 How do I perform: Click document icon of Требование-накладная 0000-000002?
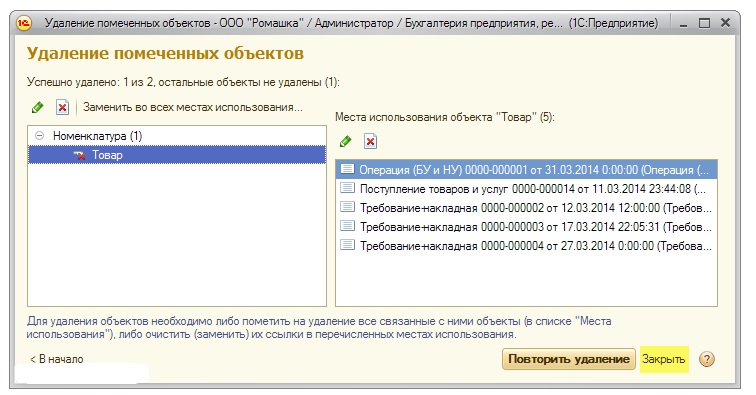(347, 206)
